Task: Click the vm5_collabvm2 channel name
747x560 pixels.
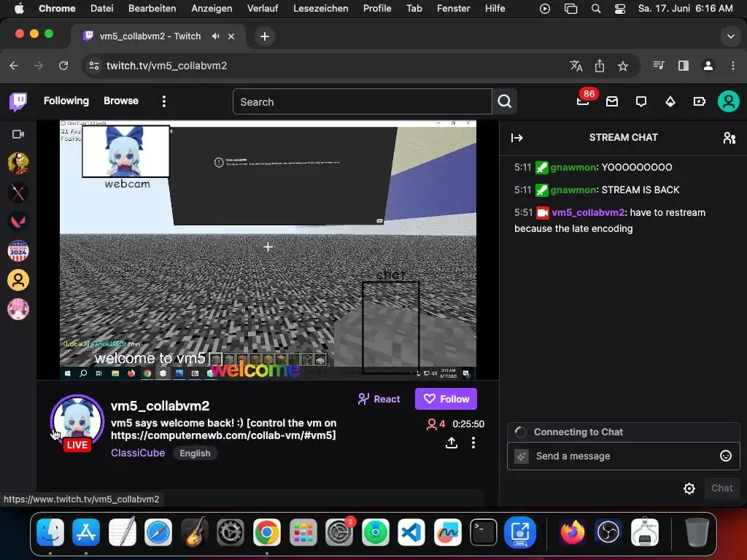Action: coord(160,405)
